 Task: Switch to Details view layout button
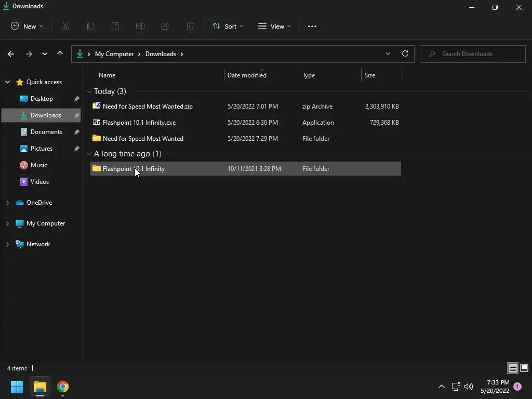[513, 368]
